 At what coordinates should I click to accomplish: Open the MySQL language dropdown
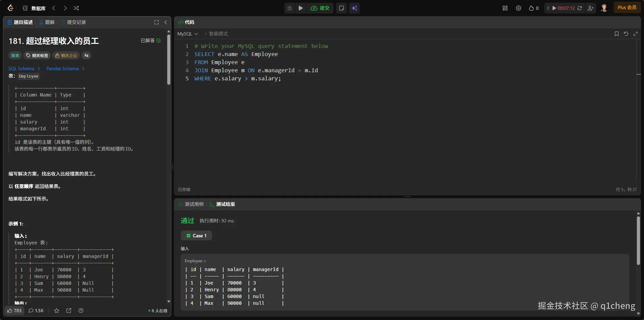tap(188, 34)
